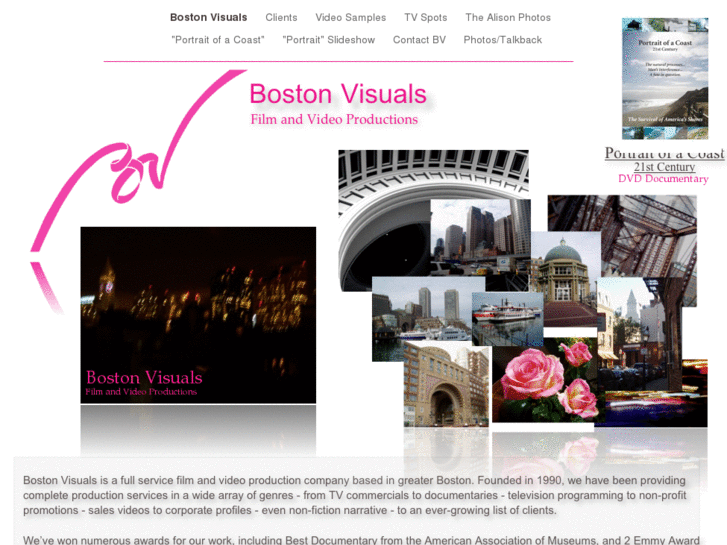
Task: Follow the Portrait of a Coast title link
Action: 664,153
